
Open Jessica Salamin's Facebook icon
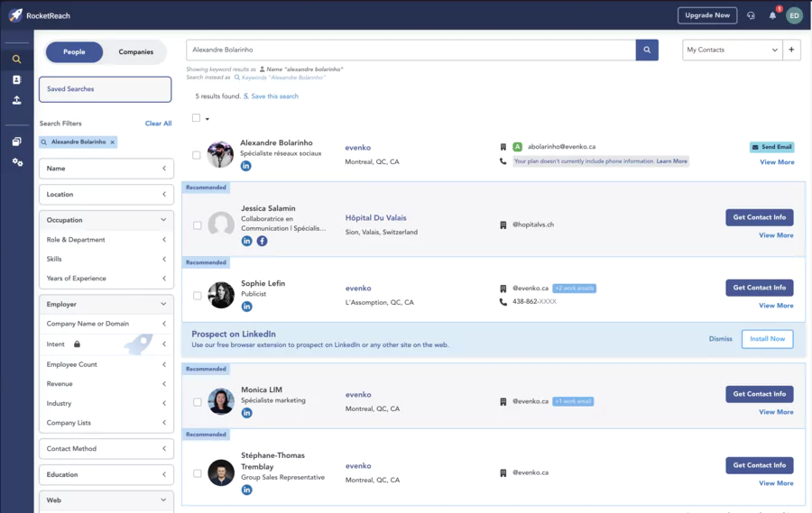click(263, 241)
